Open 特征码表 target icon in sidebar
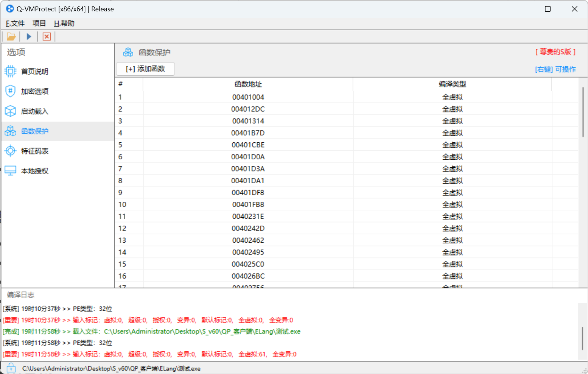The image size is (588, 374). [10, 151]
